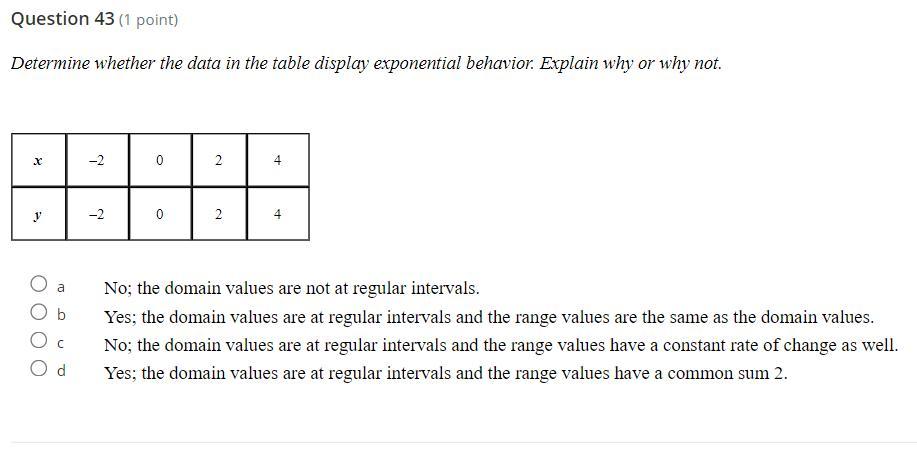Click the 4 cell in the x row
This screenshot has height=455, width=917.
[x=278, y=160]
